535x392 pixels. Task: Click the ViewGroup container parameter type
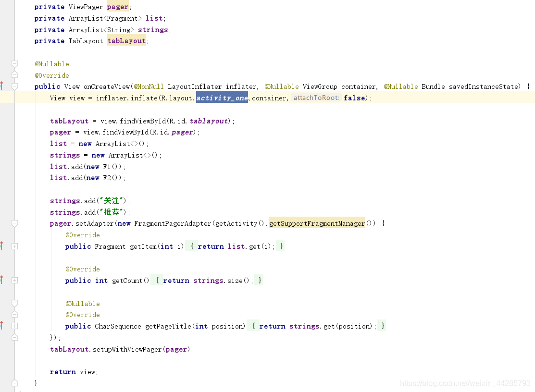click(x=320, y=86)
